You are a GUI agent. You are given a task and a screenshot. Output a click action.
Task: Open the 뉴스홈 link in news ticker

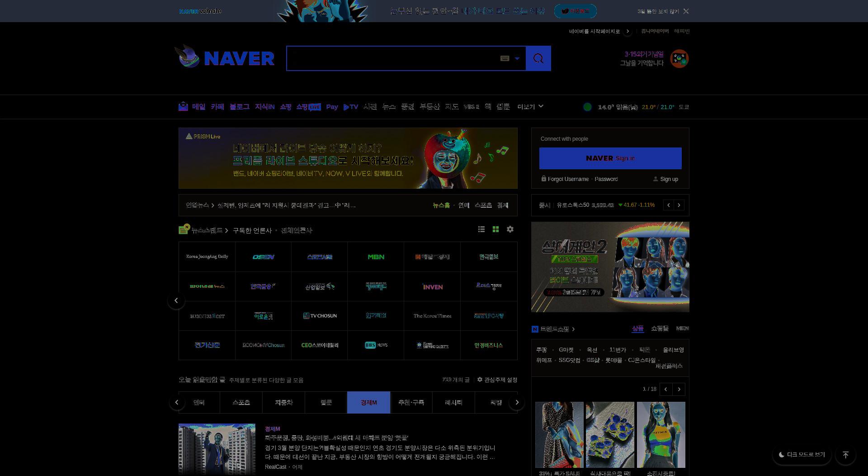[441, 205]
